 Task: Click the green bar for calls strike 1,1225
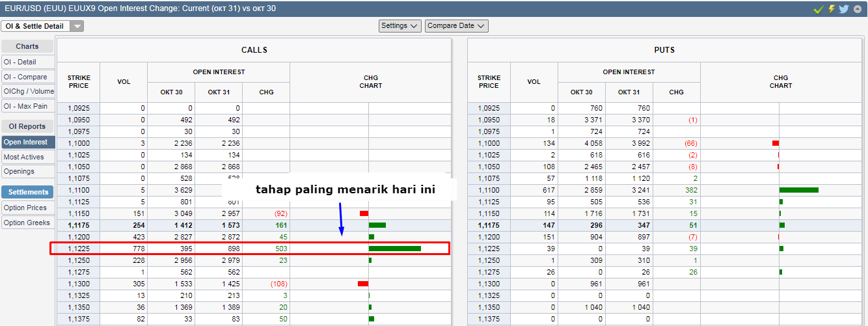pyautogui.click(x=395, y=248)
